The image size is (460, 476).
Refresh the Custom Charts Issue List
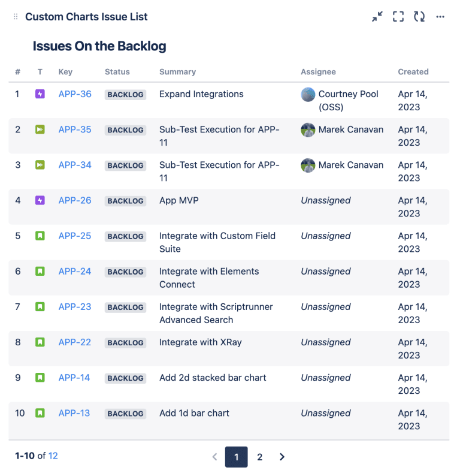tap(419, 17)
